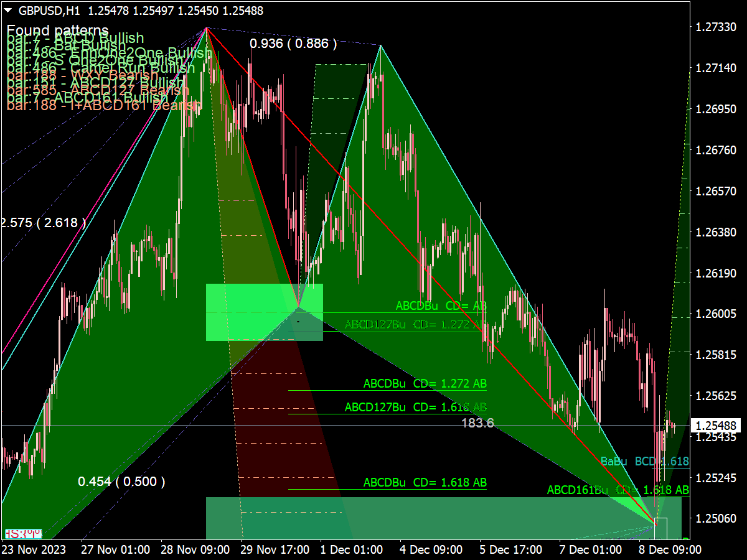This screenshot has width=747, height=560.
Task: Click the "183.6" retracement marker
Action: tap(477, 423)
